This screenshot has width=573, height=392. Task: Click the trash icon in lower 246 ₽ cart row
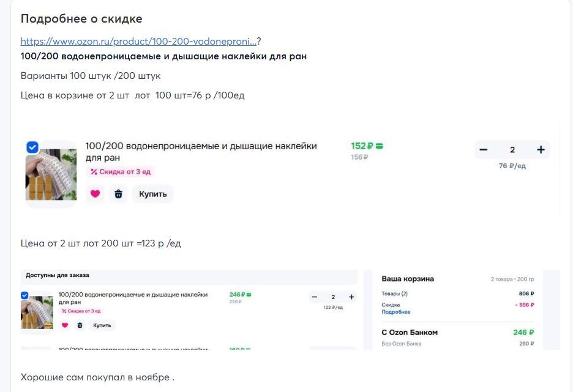(x=80, y=325)
